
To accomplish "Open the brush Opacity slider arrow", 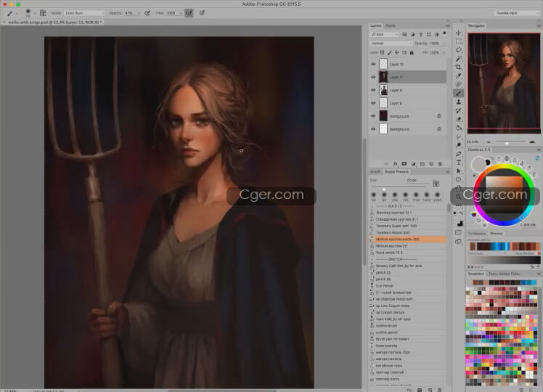I will pos(139,13).
